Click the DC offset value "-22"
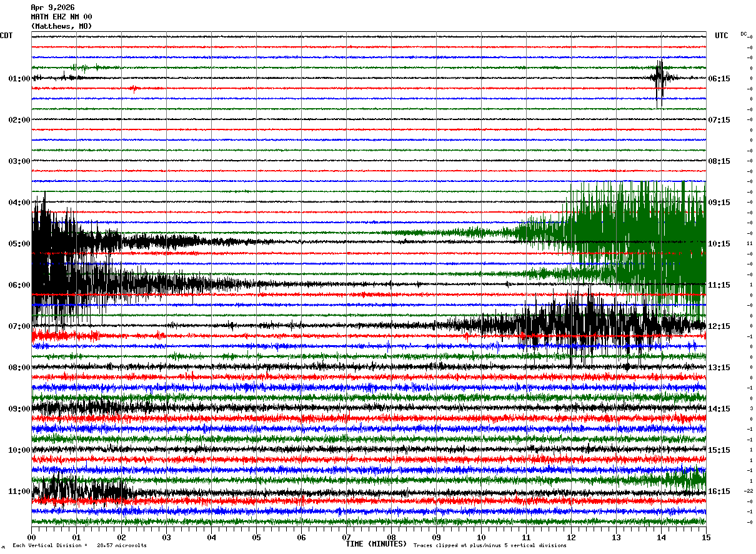Viewport: 756px width, 554px height. click(748, 491)
